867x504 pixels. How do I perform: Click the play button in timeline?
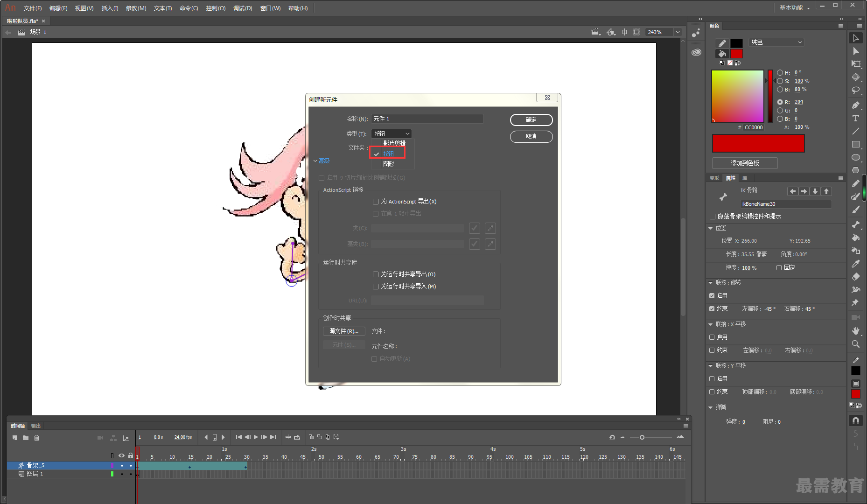pyautogui.click(x=256, y=437)
